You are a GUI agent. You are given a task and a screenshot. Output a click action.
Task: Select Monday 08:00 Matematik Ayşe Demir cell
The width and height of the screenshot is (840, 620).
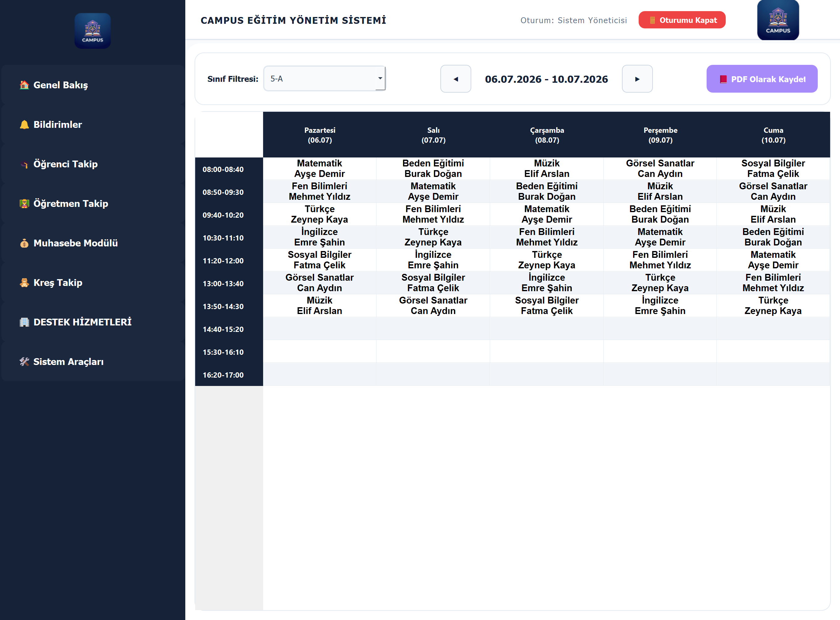click(319, 169)
